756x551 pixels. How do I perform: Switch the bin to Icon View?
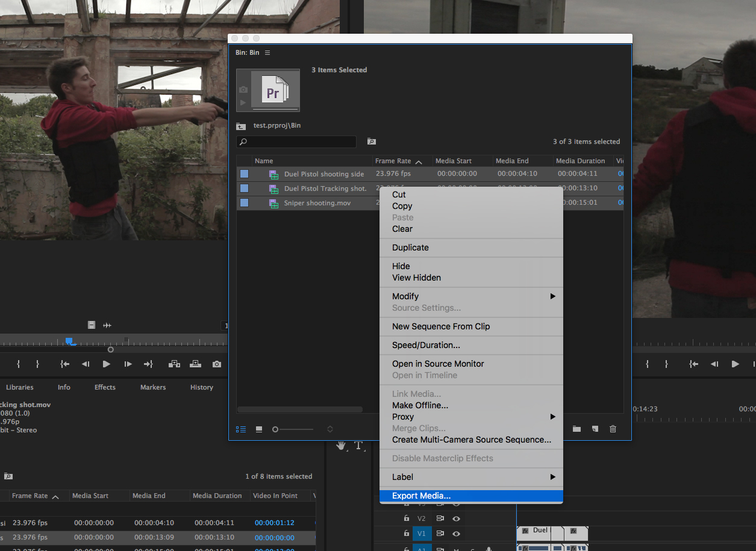coord(258,429)
